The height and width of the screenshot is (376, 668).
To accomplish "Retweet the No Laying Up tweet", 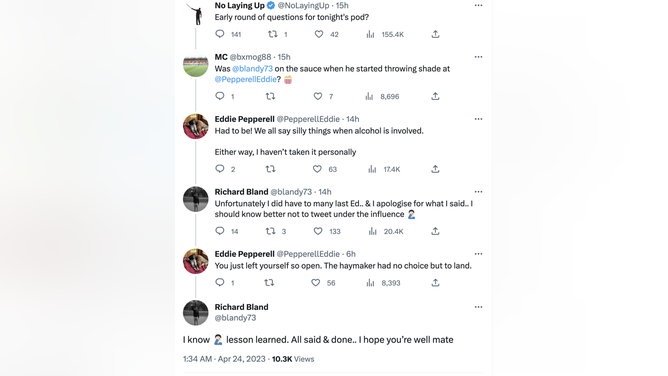I will coord(273,34).
